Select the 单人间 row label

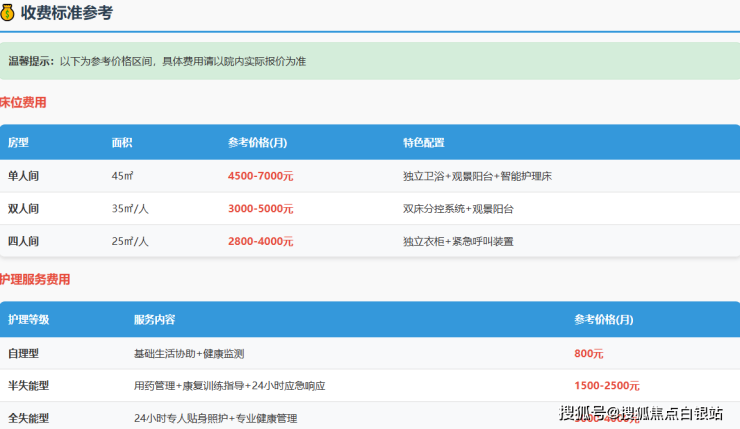24,176
